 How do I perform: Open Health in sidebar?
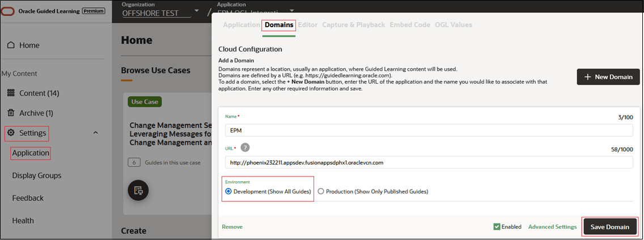coord(23,221)
